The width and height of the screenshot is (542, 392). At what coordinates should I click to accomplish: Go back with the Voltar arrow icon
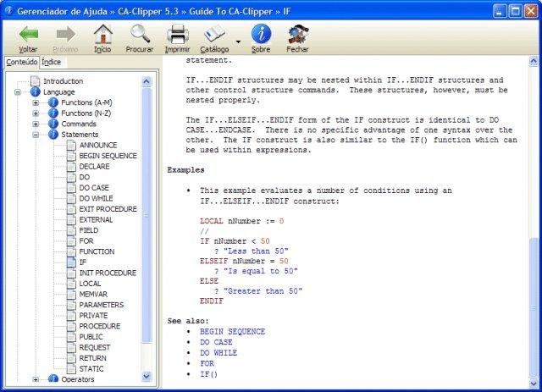(28, 34)
